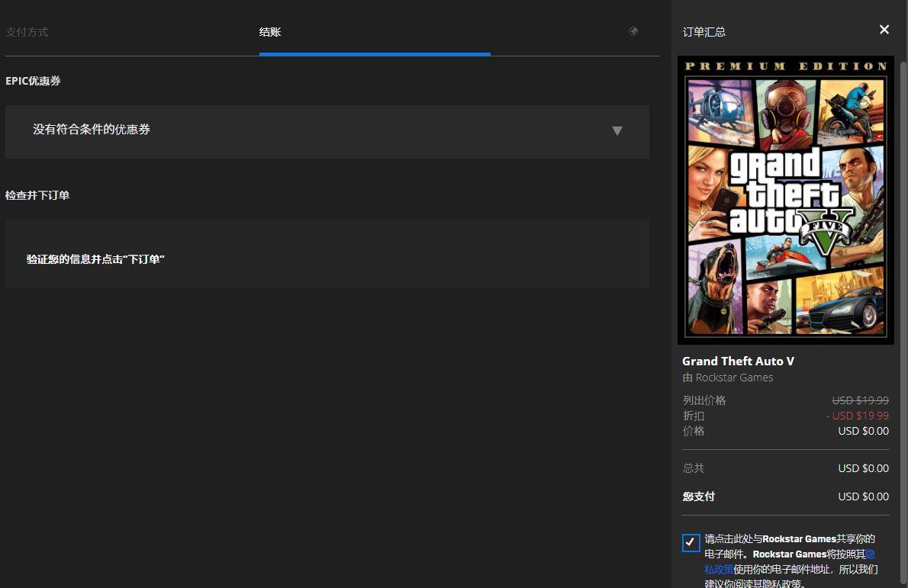Expand the coupon dropdown arrow
This screenshot has height=588, width=908.
[x=617, y=131]
